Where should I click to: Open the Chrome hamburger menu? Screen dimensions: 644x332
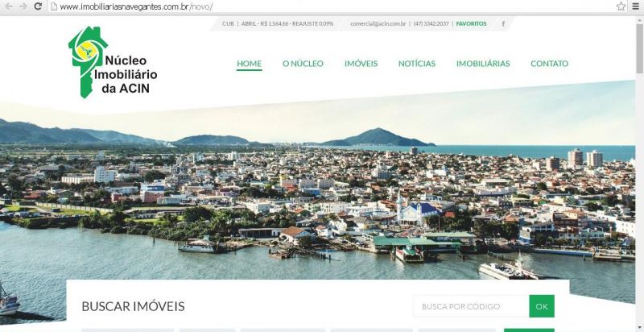[635, 6]
